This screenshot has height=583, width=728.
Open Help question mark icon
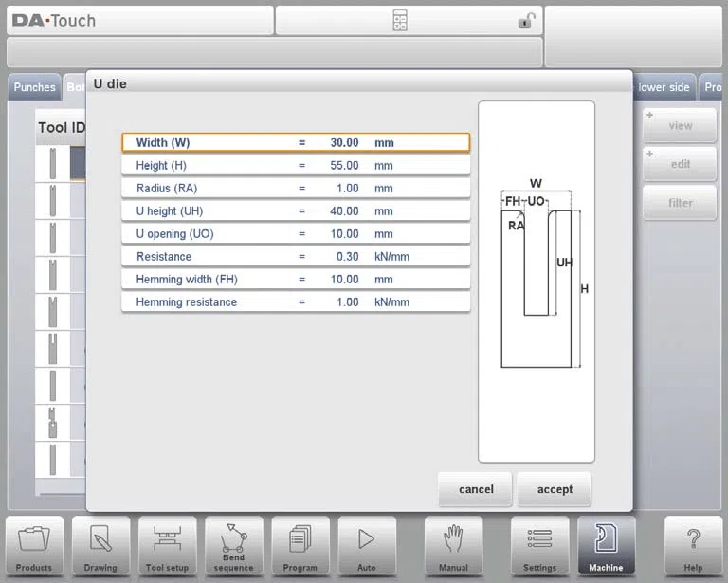coord(693,546)
